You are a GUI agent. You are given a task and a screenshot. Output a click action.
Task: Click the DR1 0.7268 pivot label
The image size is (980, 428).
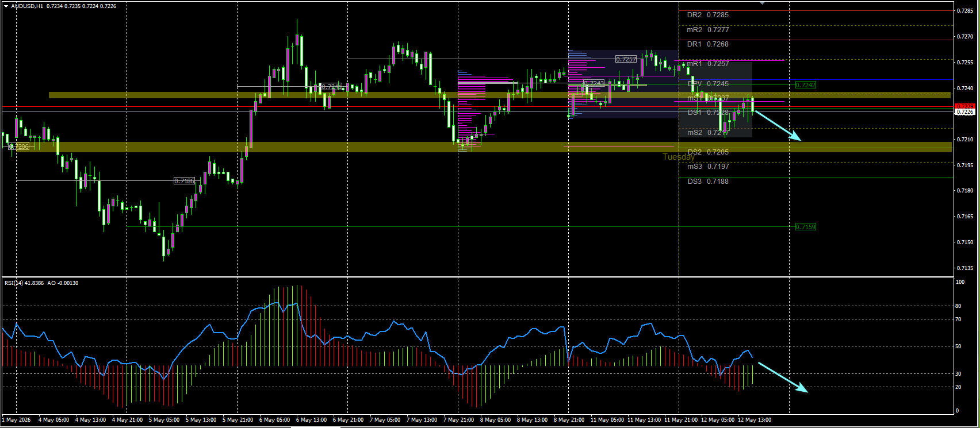707,44
